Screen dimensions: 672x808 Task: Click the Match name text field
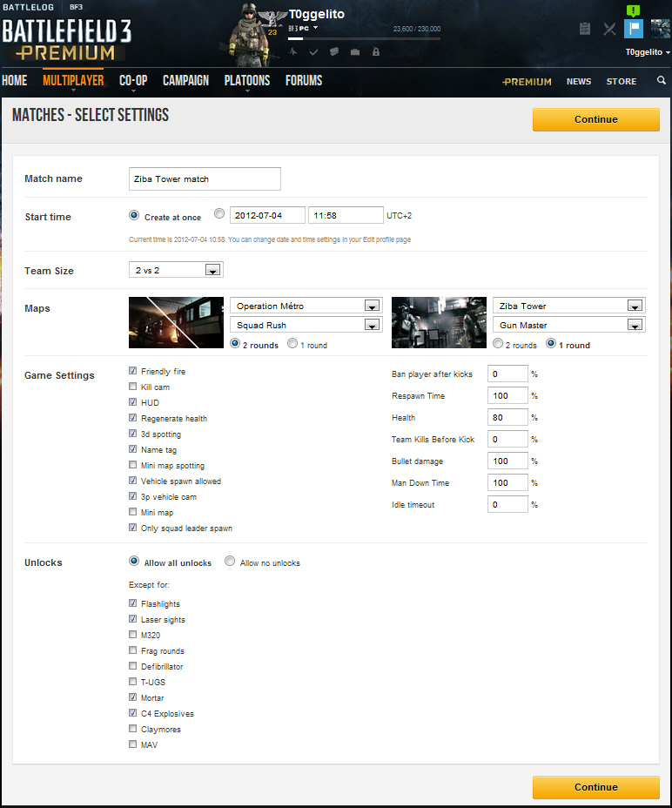tap(205, 178)
